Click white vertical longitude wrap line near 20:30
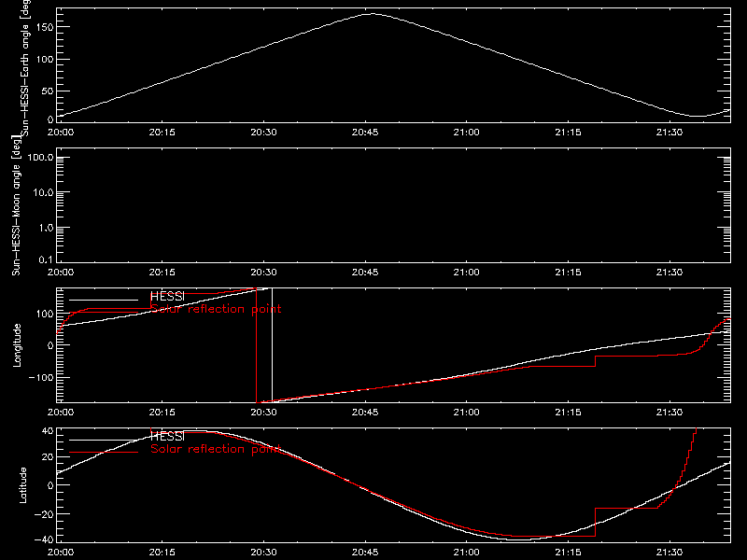 point(272,344)
